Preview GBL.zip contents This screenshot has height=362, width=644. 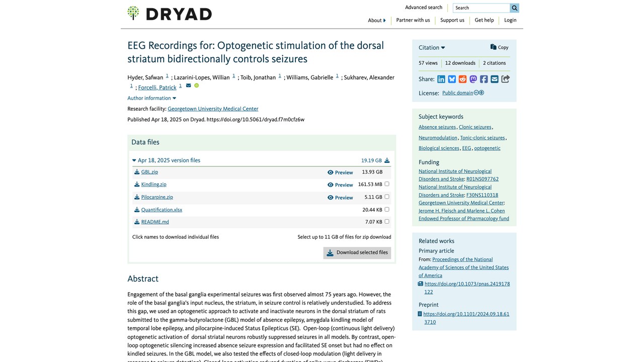(340, 172)
